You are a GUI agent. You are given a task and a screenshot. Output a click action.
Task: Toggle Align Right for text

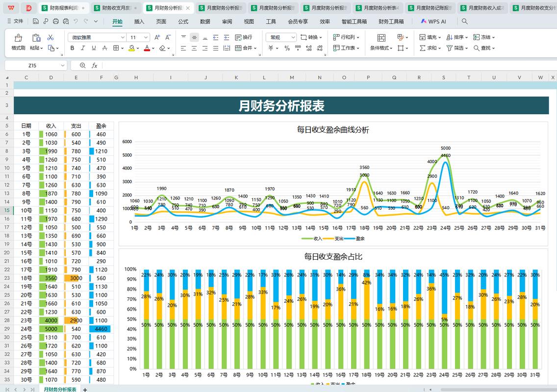pos(205,48)
